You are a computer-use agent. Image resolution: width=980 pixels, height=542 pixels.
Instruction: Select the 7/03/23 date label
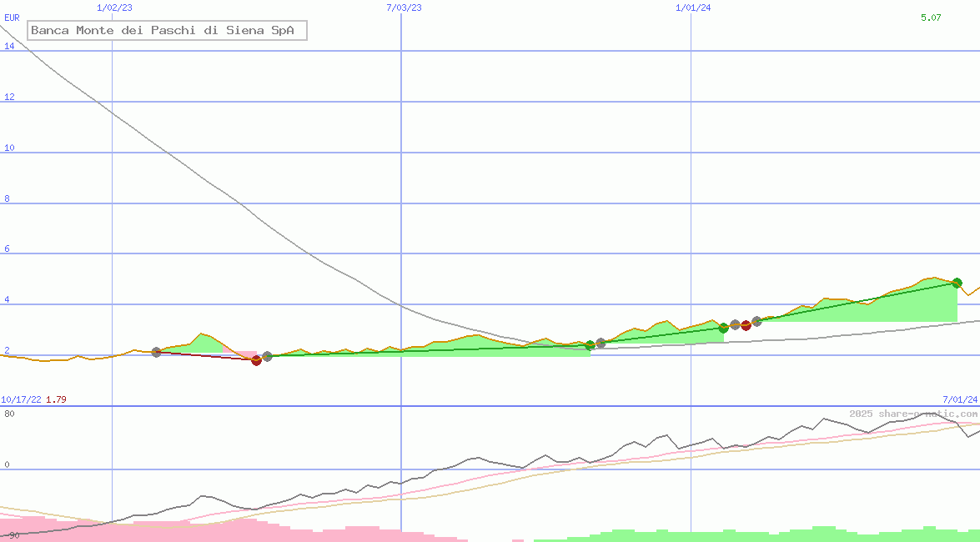pos(404,8)
